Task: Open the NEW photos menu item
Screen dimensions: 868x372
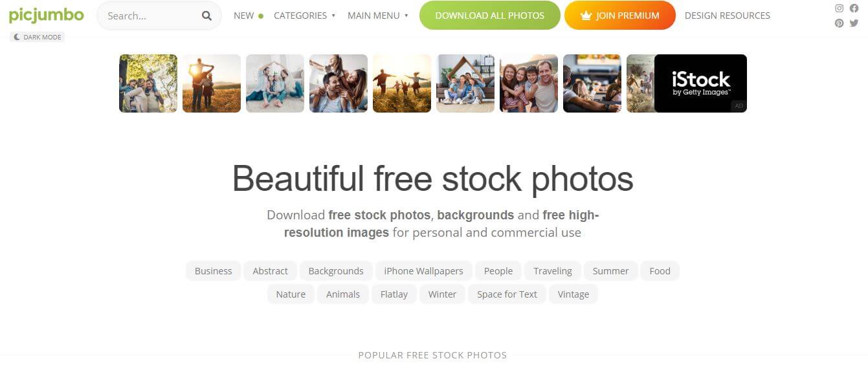Action: click(x=248, y=16)
